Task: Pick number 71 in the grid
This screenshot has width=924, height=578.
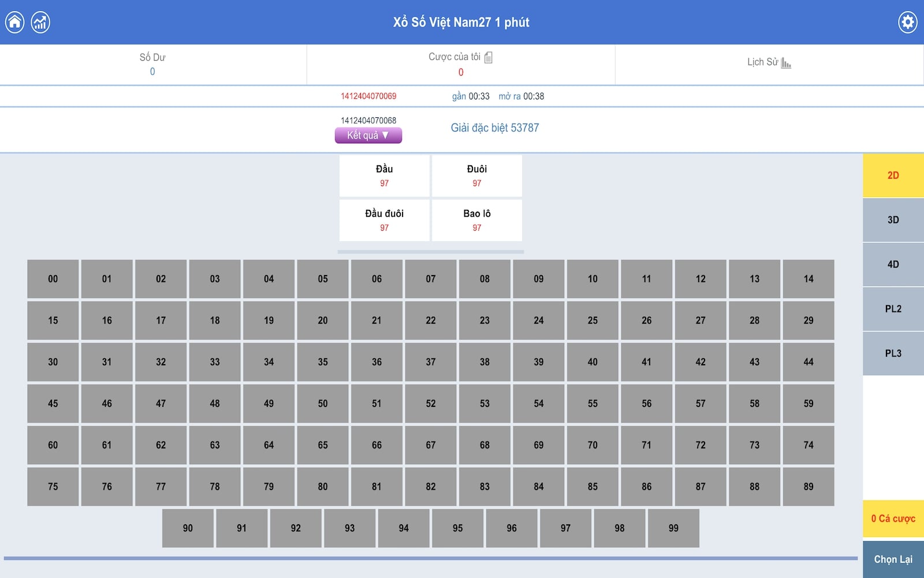Action: pyautogui.click(x=647, y=446)
